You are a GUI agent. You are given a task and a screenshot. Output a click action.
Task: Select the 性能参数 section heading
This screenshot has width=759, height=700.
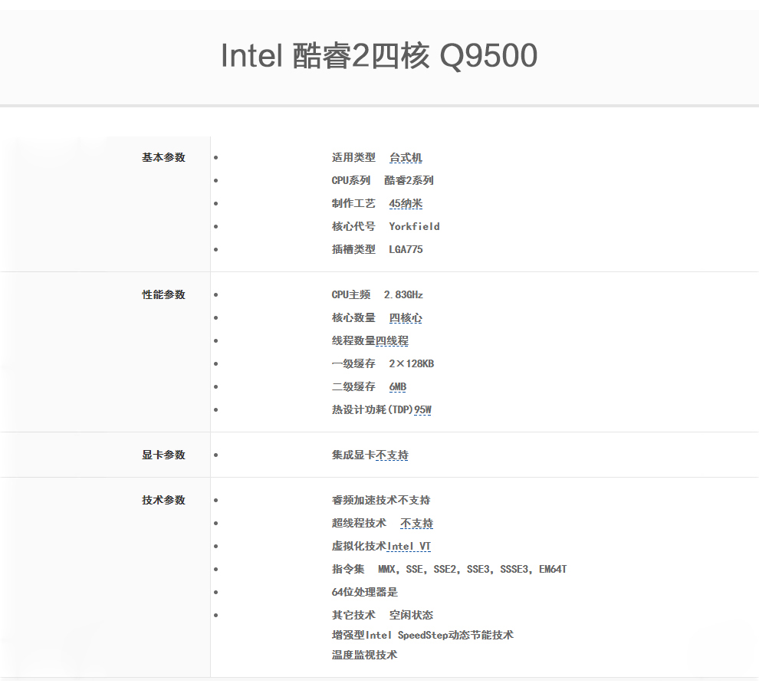coord(163,295)
